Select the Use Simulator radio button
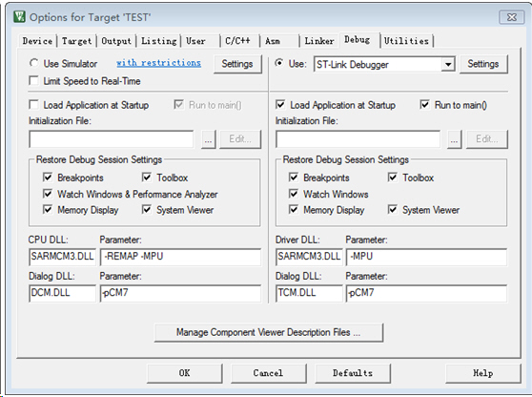This screenshot has width=532, height=397. (x=34, y=63)
